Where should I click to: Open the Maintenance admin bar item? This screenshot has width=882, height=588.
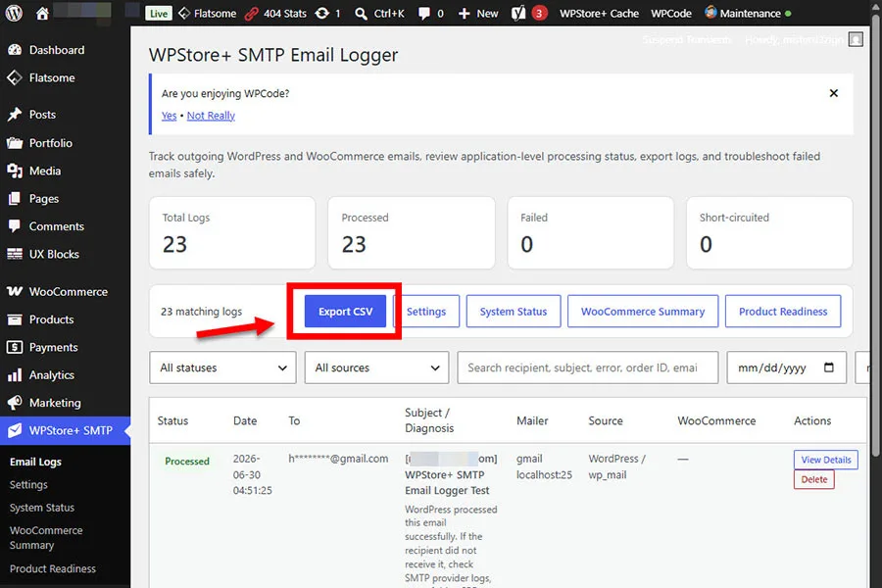(748, 13)
